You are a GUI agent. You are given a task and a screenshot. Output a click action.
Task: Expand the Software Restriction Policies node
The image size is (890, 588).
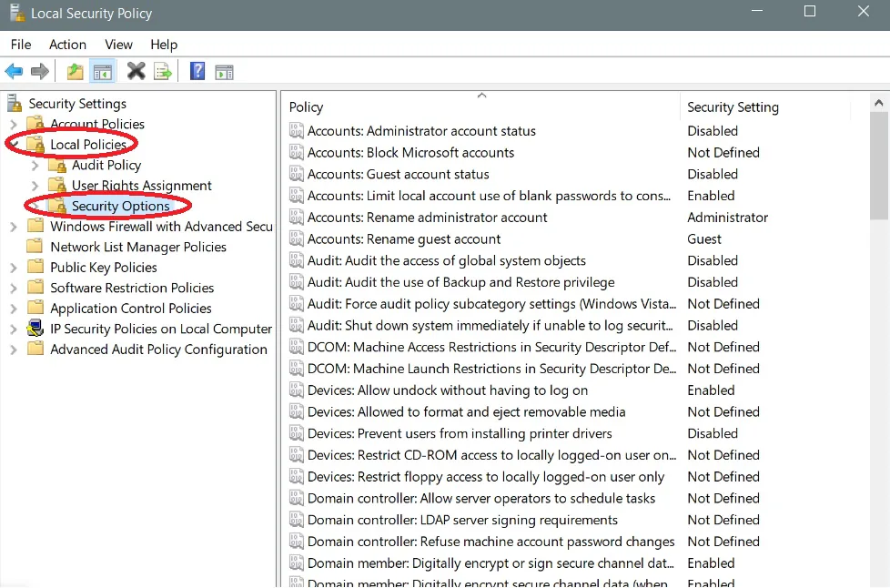pos(14,288)
